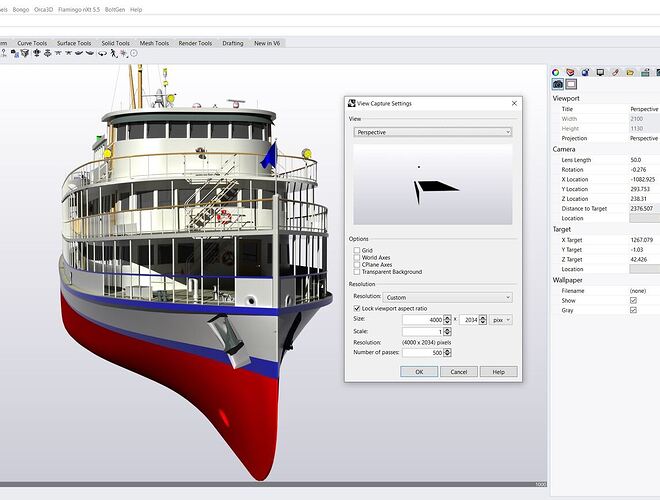
Task: Switch to the Curve Tools tab
Action: click(x=32, y=43)
